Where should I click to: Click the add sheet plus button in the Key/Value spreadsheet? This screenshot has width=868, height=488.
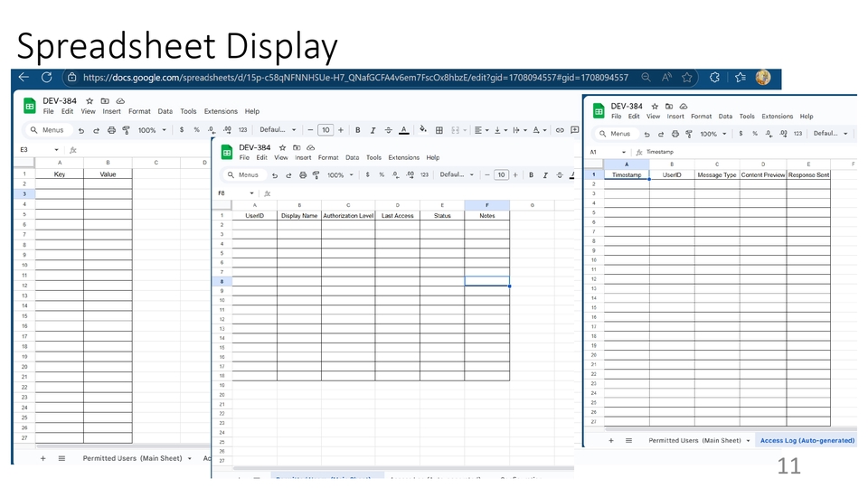click(x=42, y=458)
